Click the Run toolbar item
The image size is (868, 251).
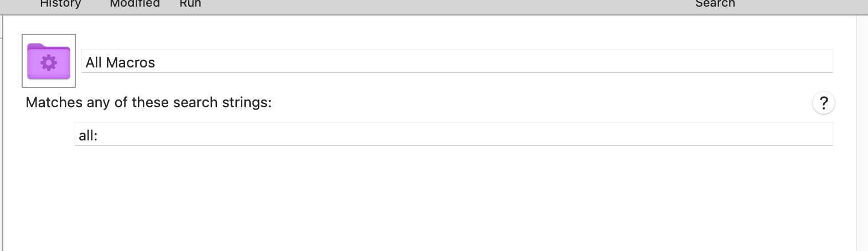[x=190, y=4]
